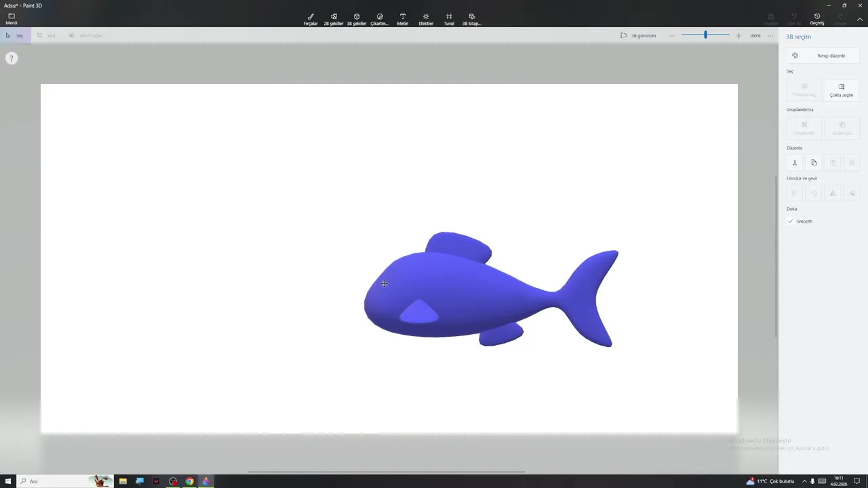Click the 100% zoom value

click(x=755, y=35)
